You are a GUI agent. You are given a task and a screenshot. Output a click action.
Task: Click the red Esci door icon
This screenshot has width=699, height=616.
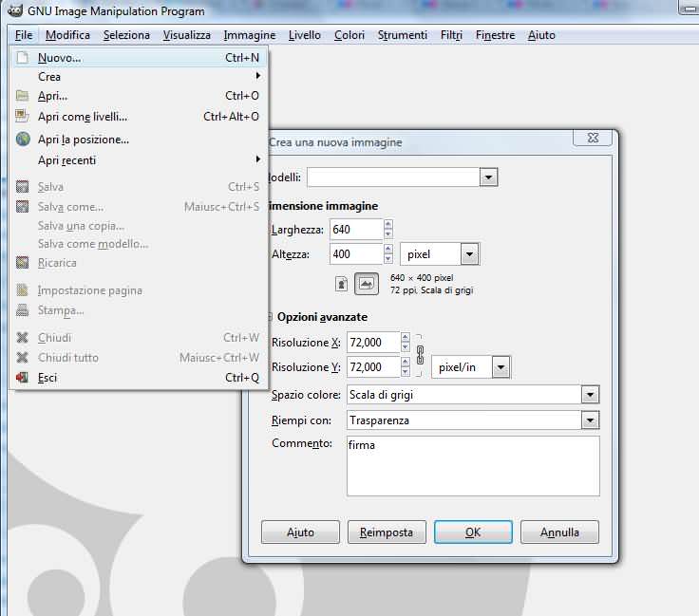[22, 377]
